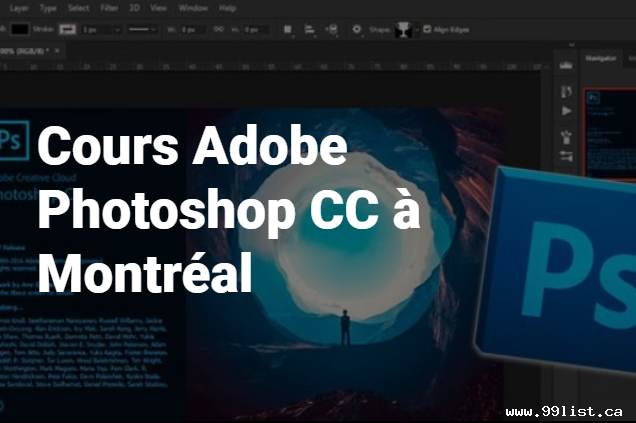Open the custom Shape picker

click(406, 29)
